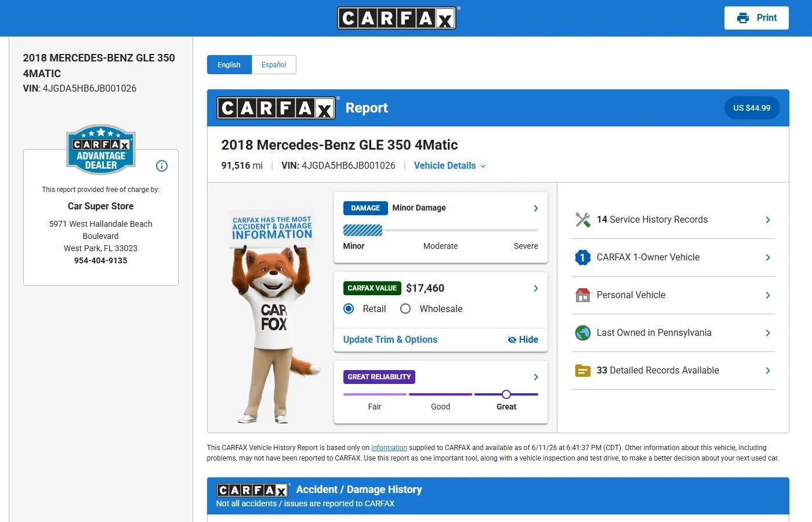812x522 pixels.
Task: Open CARFAX Value details chevron
Action: tap(536, 288)
